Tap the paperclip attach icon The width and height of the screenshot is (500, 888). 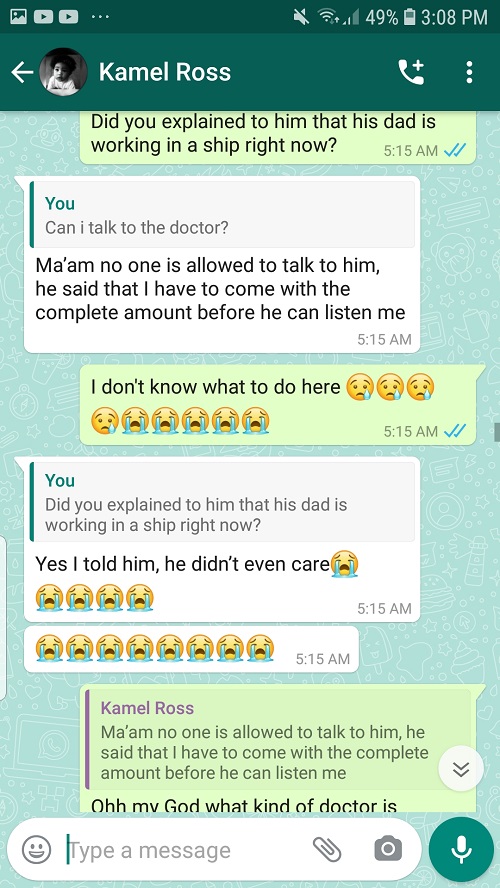coord(327,849)
